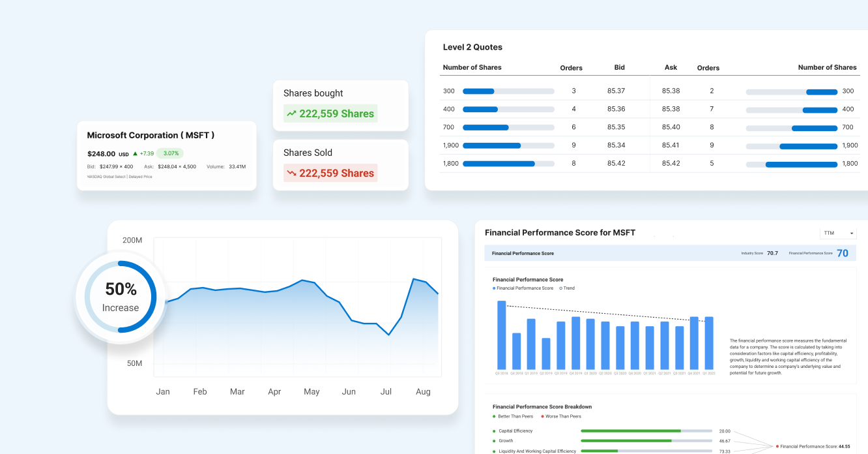The image size is (868, 454).
Task: Click the Industry Score 70.7 value
Action: pos(772,252)
